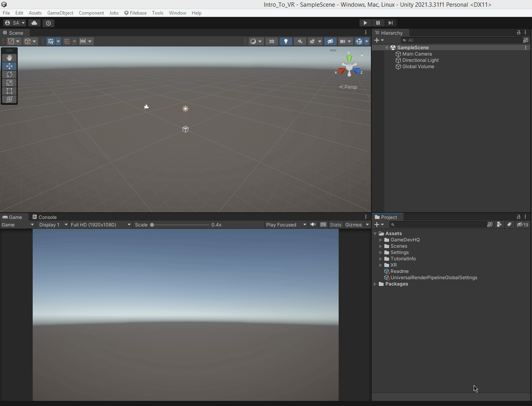Switch to the Console tab

coord(47,217)
